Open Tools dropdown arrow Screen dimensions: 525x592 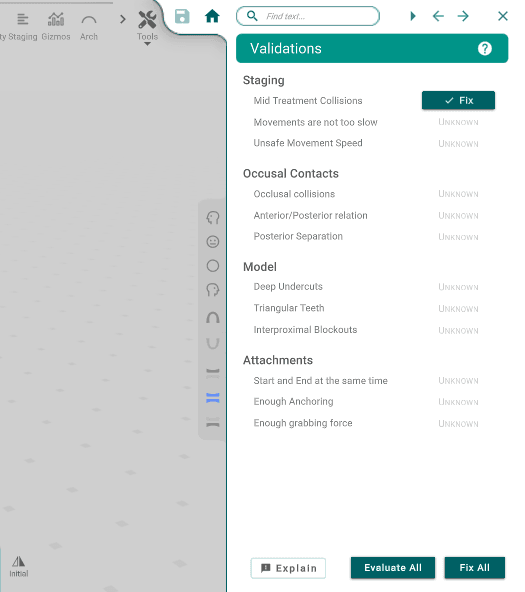148,44
